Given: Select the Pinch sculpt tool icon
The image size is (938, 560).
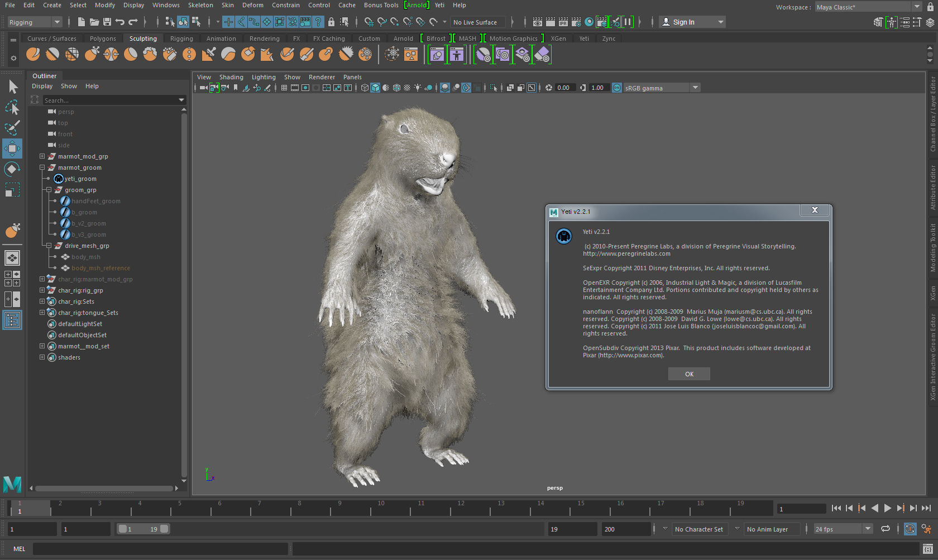Looking at the screenshot, I should pyautogui.click(x=111, y=54).
